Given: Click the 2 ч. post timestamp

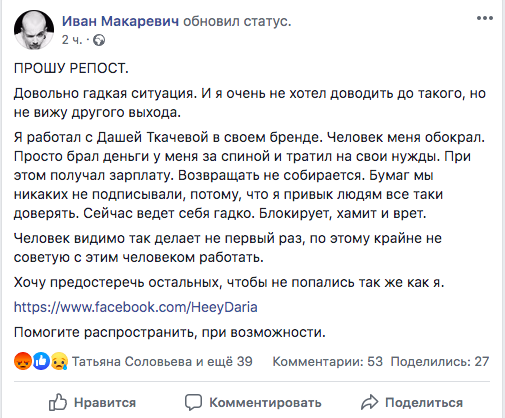Looking at the screenshot, I should (72, 40).
